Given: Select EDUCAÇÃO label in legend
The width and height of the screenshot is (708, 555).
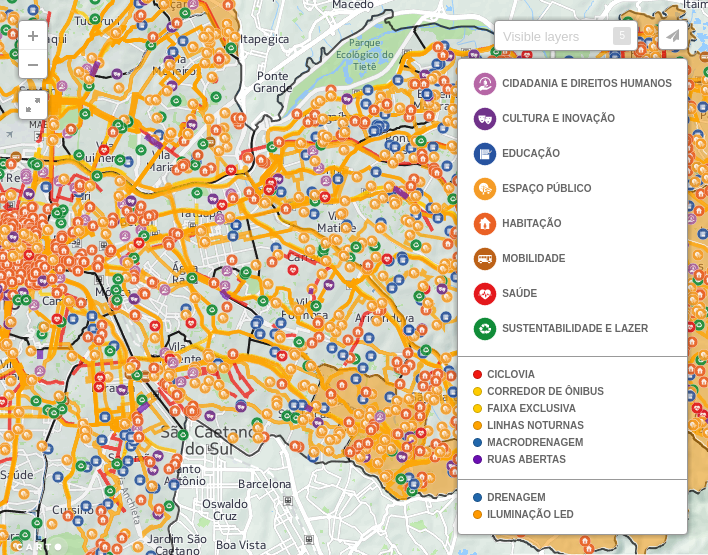Looking at the screenshot, I should [x=531, y=153].
